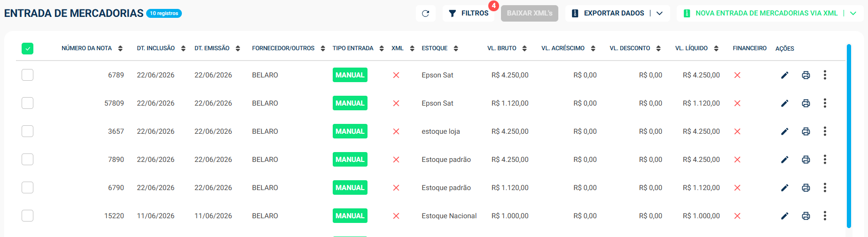Open the three-dot menu for nota 3657

tap(825, 131)
